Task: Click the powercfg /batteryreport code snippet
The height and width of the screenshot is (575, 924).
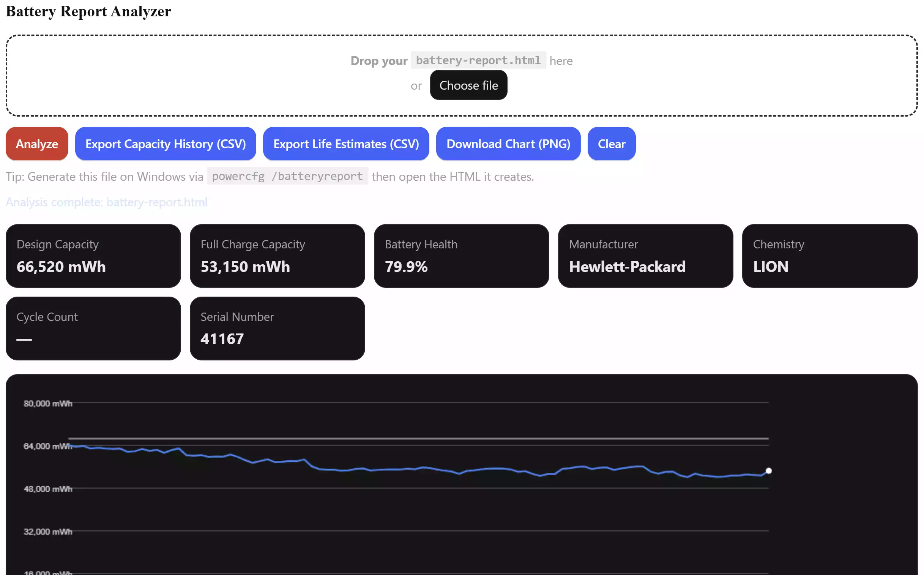Action: point(287,176)
